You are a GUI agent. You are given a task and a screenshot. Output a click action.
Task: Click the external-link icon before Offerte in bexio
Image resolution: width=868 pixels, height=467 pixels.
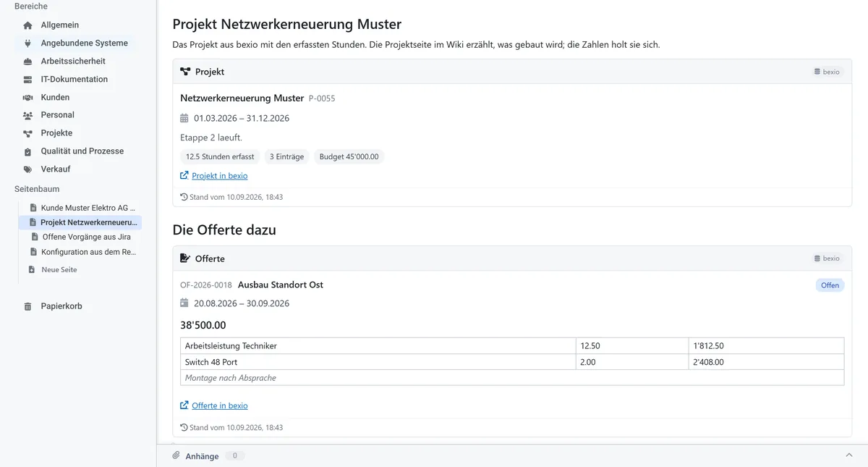tap(184, 405)
